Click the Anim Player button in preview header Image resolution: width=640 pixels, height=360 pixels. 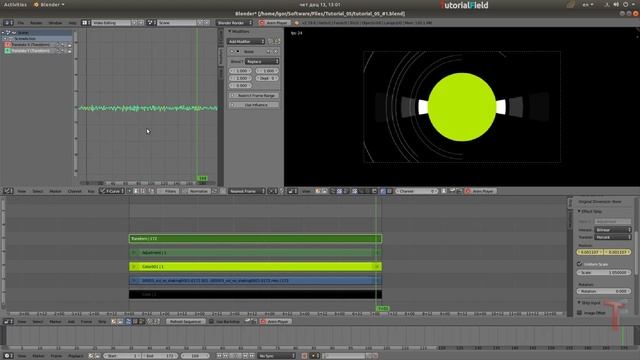(480, 191)
